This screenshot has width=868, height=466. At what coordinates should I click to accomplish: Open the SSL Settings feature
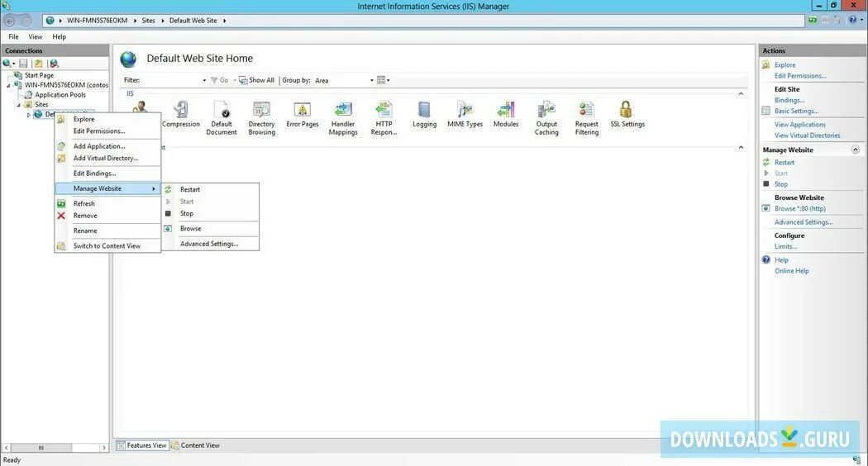(627, 114)
